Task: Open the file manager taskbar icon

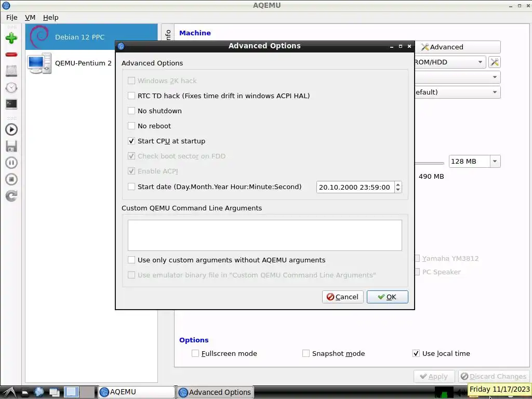Action: (24, 393)
